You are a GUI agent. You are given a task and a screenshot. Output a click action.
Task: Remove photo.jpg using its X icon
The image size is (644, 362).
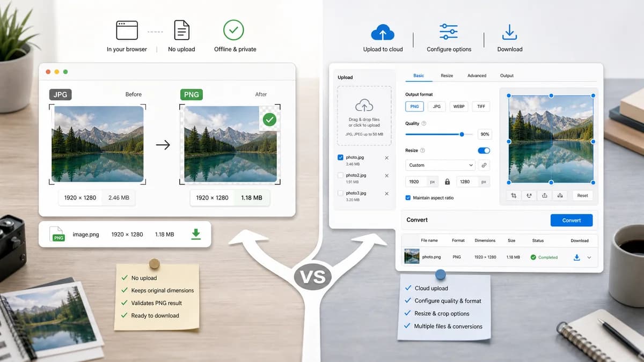[x=387, y=158]
